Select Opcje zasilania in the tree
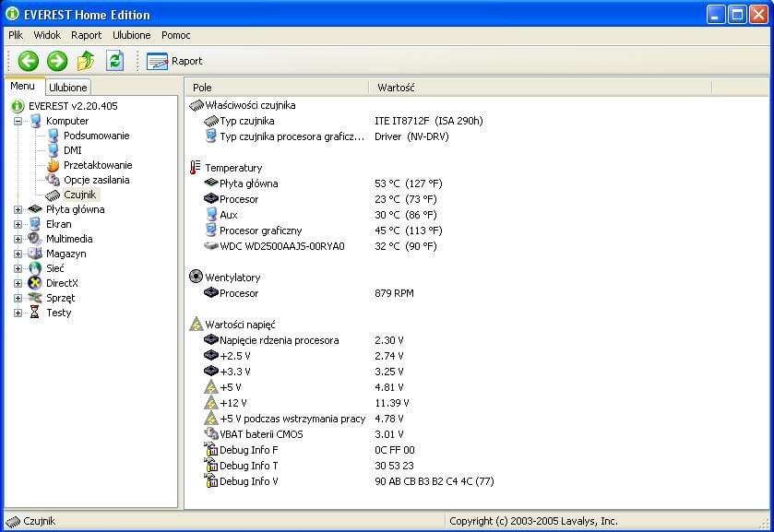This screenshot has width=774, height=532. (x=96, y=180)
